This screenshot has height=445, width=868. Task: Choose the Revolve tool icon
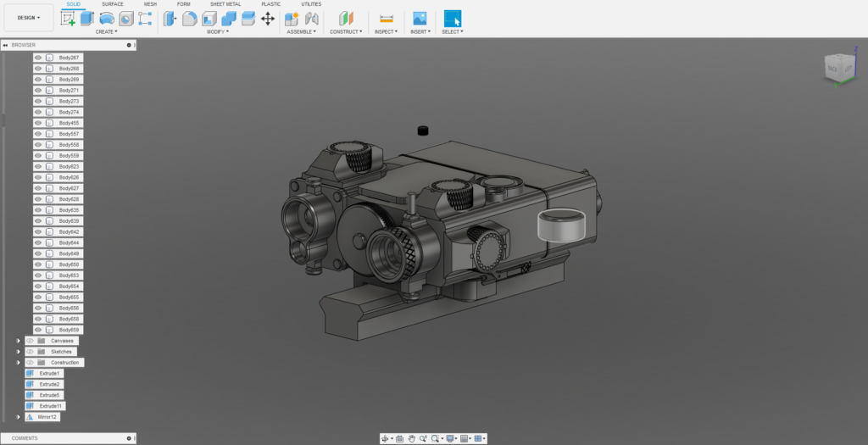(x=107, y=18)
